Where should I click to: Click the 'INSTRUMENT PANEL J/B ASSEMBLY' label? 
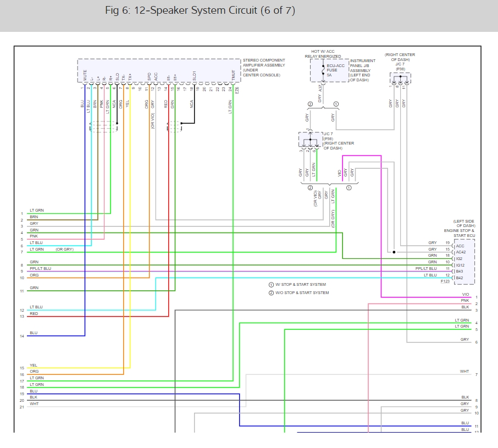363,70
